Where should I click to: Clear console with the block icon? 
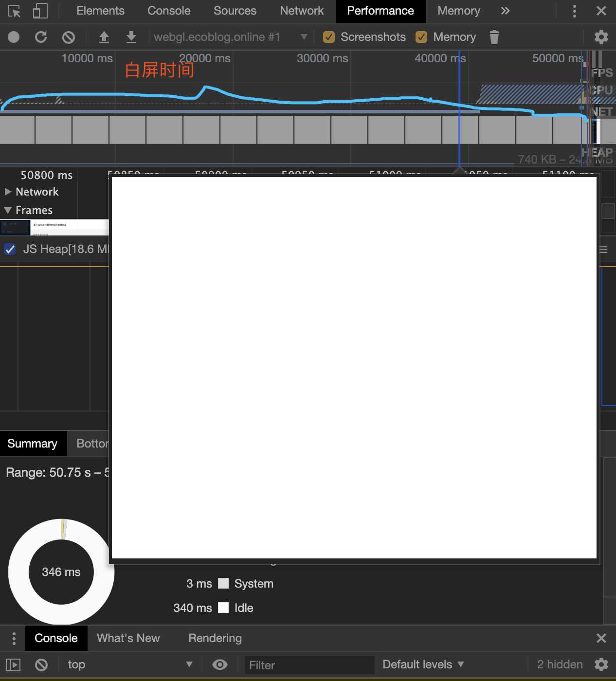pyautogui.click(x=41, y=664)
